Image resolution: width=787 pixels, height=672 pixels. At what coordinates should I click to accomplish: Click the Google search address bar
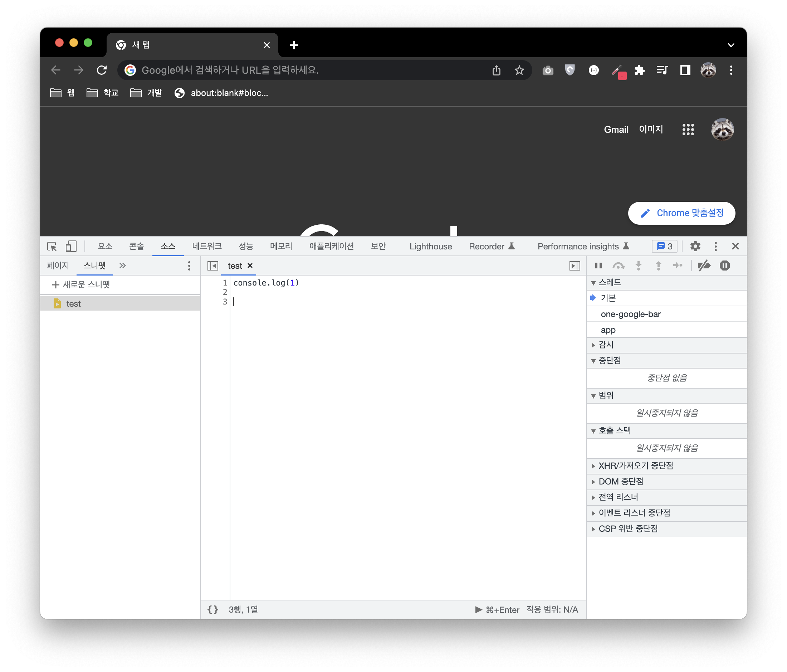(304, 70)
